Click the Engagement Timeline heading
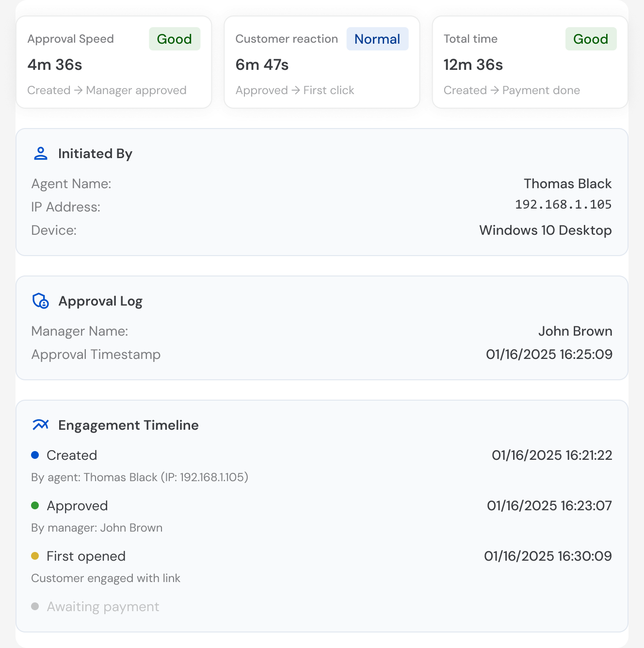644x648 pixels. click(129, 425)
